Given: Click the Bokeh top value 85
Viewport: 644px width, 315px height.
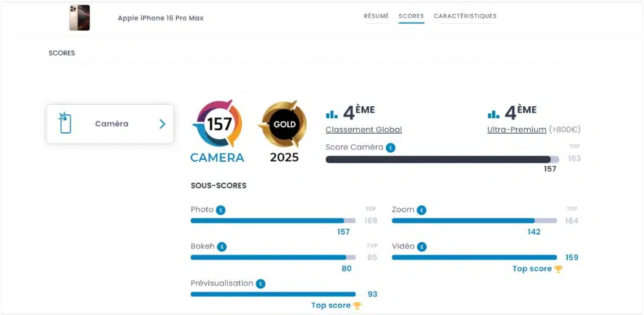Looking at the screenshot, I should (372, 257).
